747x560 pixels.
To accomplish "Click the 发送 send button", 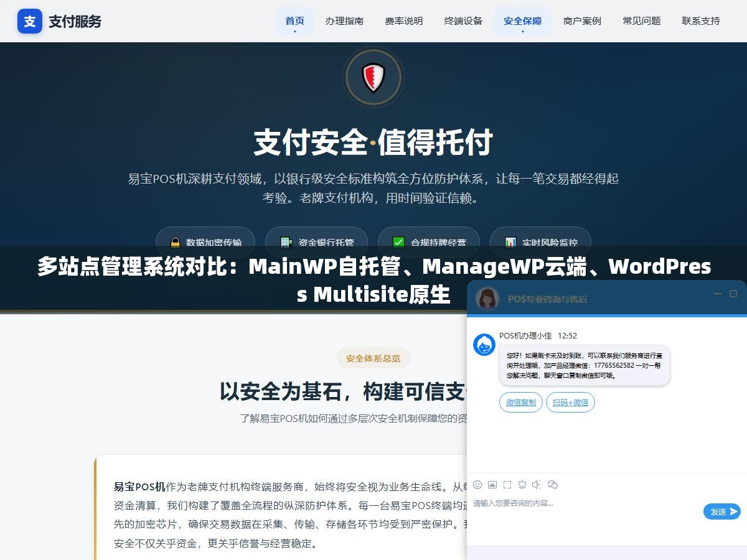I will (x=722, y=511).
